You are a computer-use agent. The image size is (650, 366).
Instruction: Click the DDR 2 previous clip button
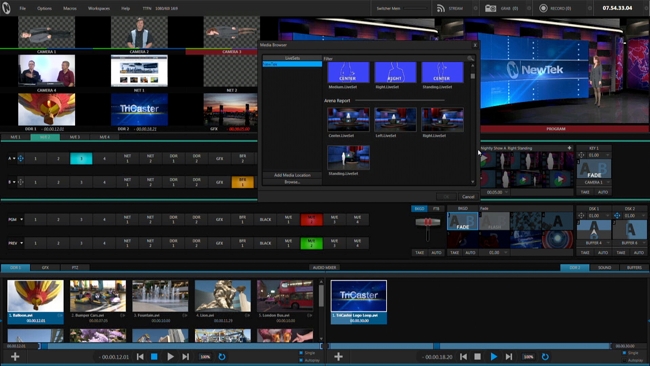point(463,356)
